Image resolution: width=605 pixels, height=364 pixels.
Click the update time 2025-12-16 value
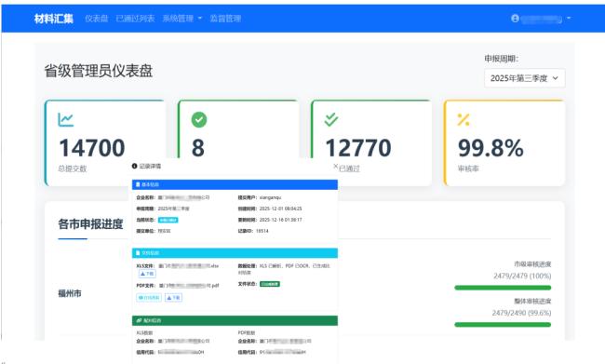click(x=280, y=220)
